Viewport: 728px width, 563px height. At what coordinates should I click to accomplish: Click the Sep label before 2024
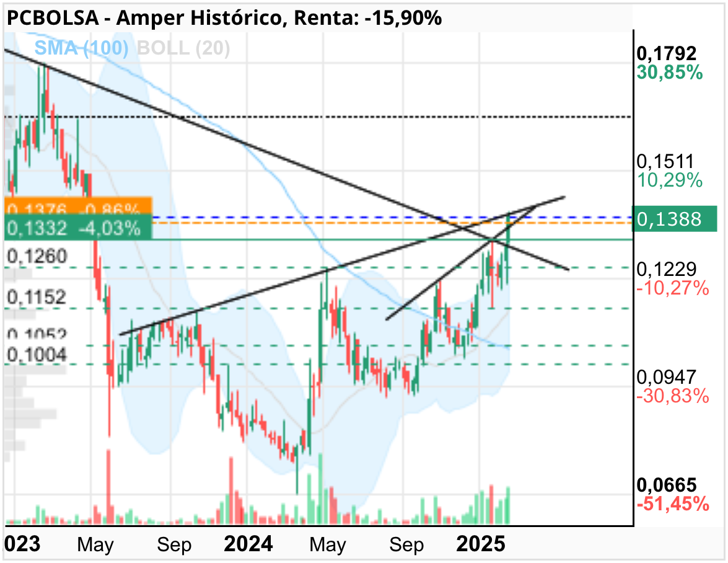pos(173,544)
